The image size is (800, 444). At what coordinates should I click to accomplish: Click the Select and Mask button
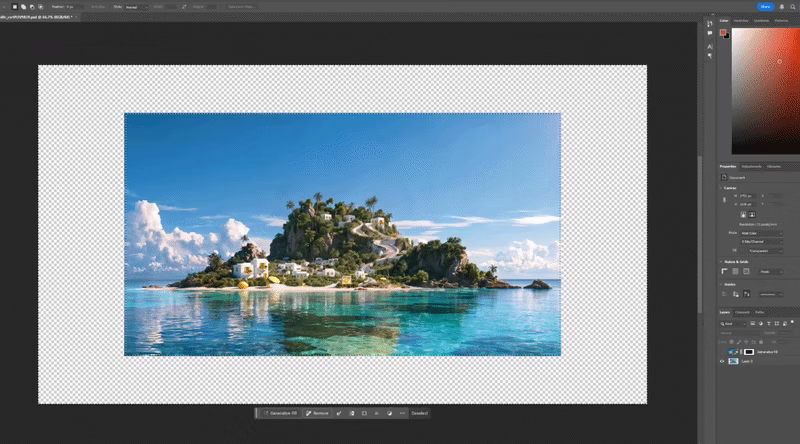[x=241, y=7]
